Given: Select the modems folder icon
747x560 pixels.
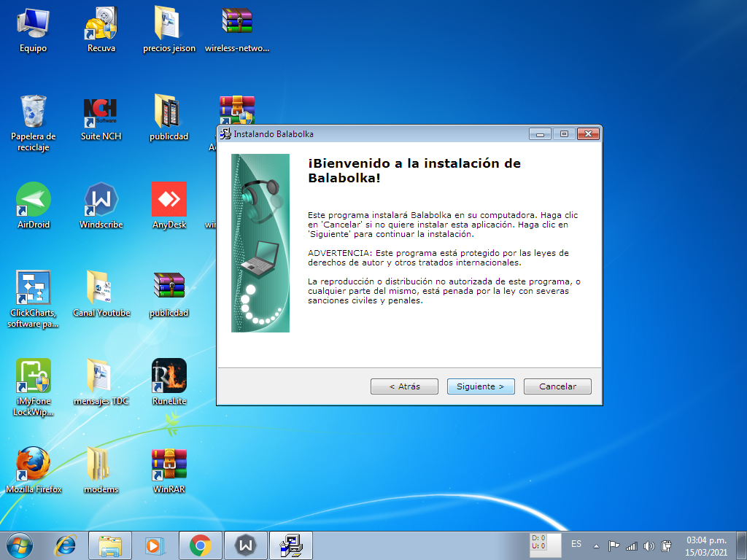Looking at the screenshot, I should [x=101, y=470].
